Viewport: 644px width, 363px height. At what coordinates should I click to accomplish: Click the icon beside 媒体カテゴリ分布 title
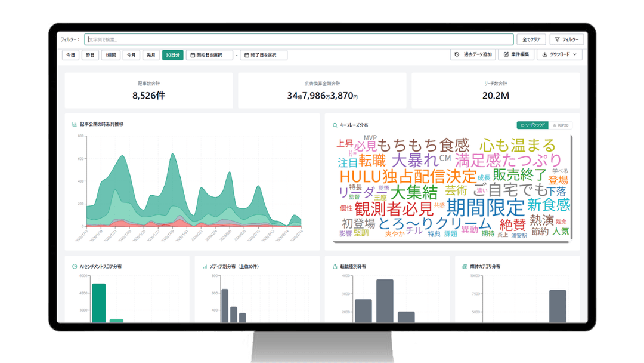click(465, 266)
